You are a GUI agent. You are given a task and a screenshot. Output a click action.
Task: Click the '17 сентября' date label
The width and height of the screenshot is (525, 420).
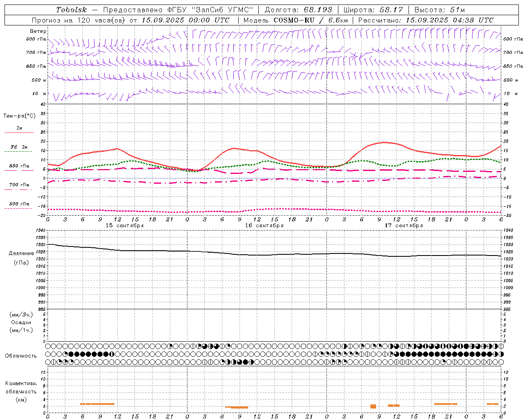click(x=404, y=226)
